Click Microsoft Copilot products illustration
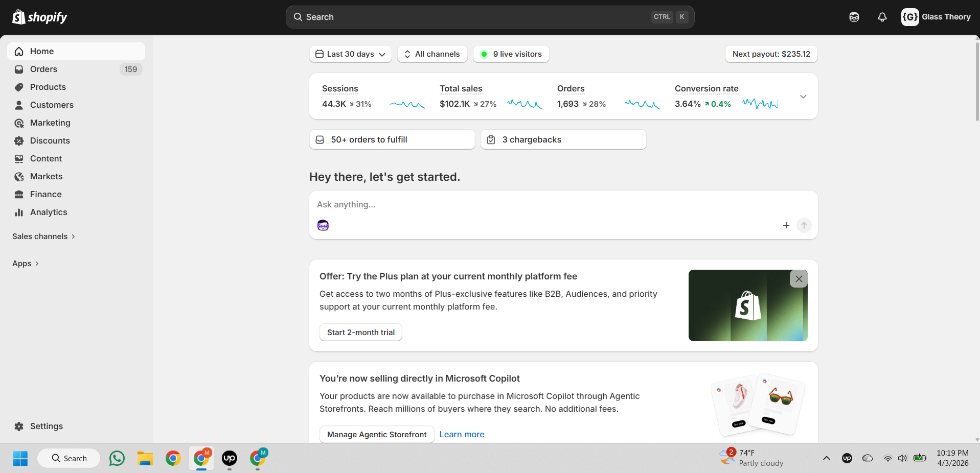This screenshot has width=980, height=473. point(758,405)
